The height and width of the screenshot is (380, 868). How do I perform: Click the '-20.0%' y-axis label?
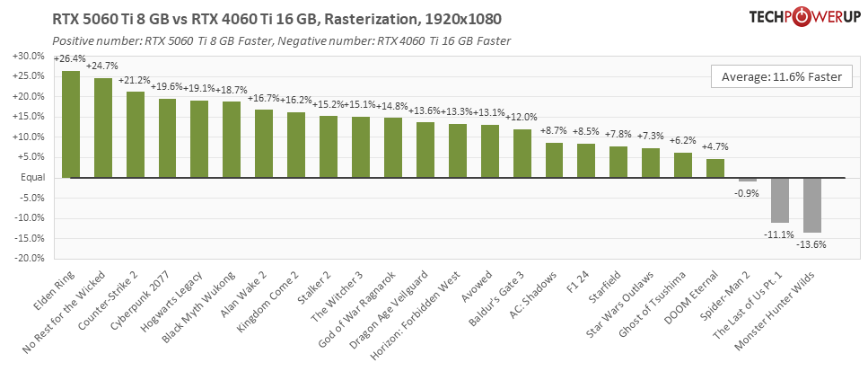(30, 259)
